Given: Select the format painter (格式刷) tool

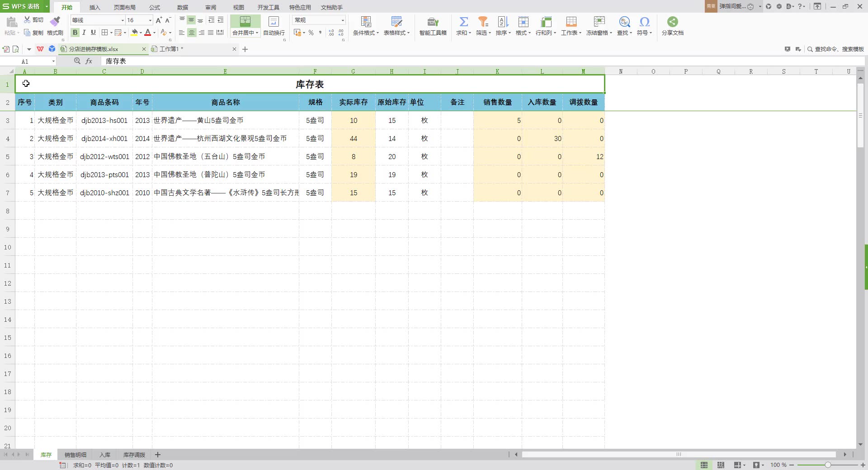Looking at the screenshot, I should (x=54, y=25).
